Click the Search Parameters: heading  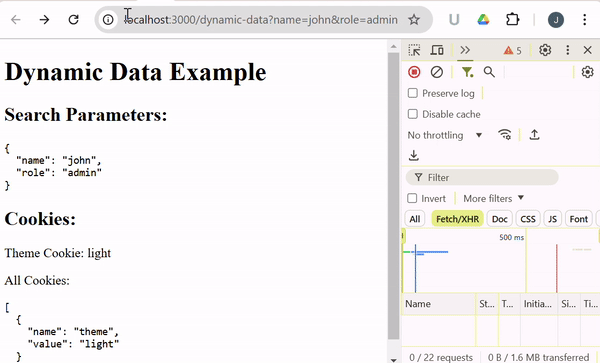86,115
